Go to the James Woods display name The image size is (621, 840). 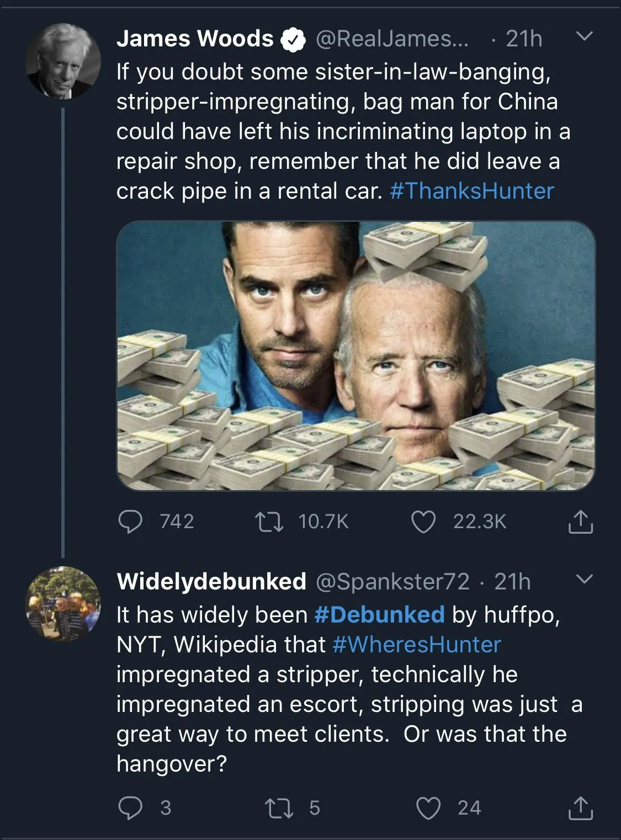click(195, 39)
